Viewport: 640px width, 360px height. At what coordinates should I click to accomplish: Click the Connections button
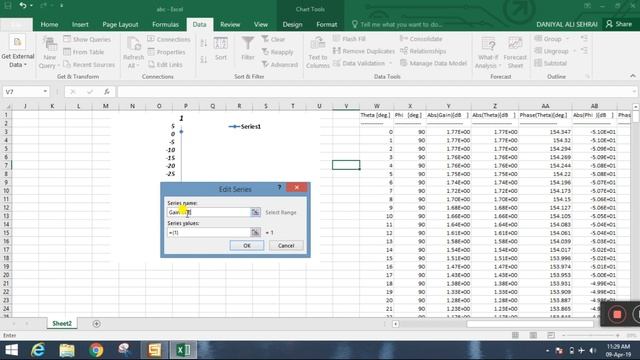click(169, 39)
